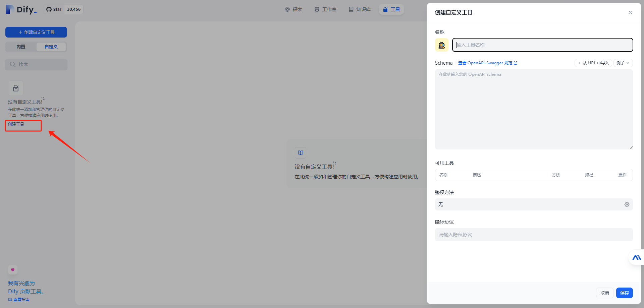Open the GitHub Star badge

[x=63, y=9]
